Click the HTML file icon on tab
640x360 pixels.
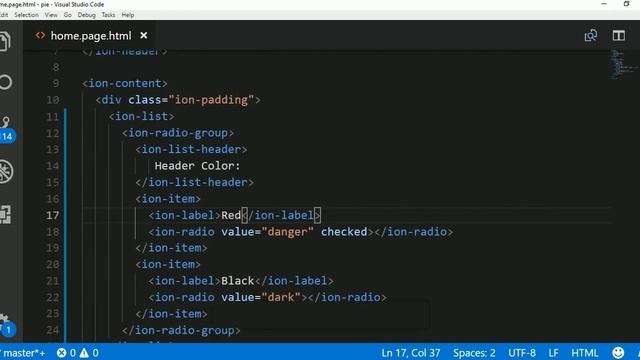pyautogui.click(x=40, y=36)
